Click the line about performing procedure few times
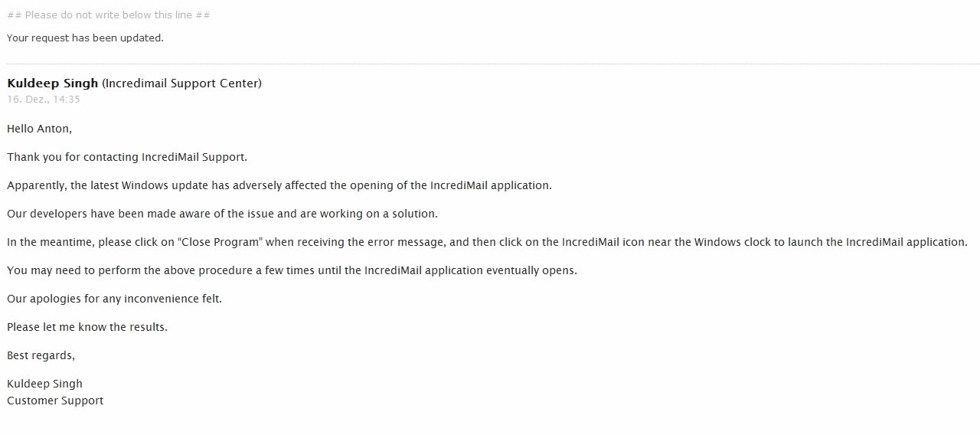This screenshot has width=980, height=435. [292, 270]
